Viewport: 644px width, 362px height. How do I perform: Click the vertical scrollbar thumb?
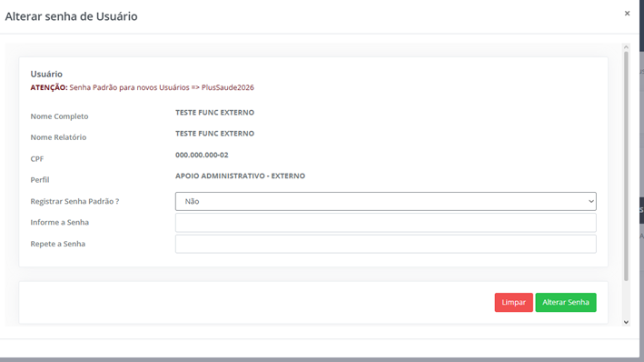[x=626, y=166]
